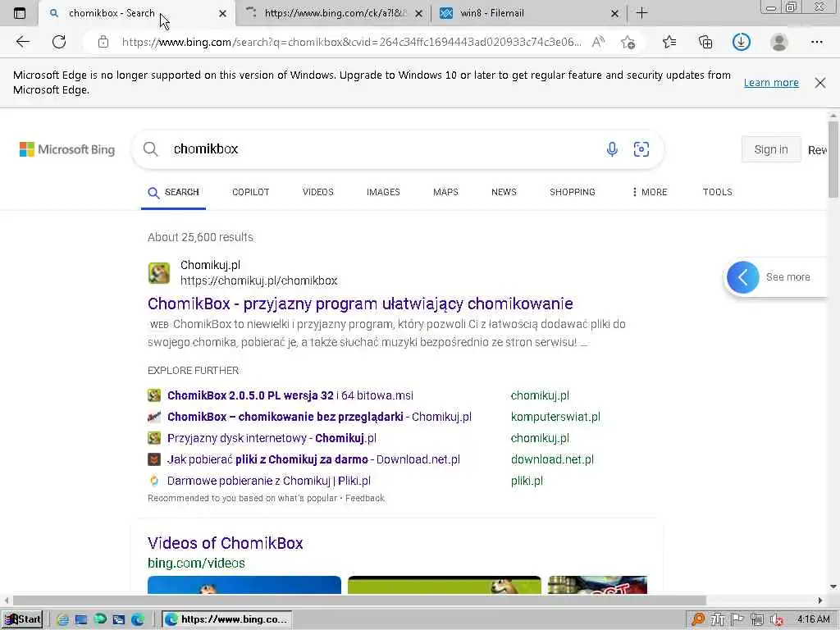
Task: Click the bing.com/videos link
Action: (x=196, y=563)
